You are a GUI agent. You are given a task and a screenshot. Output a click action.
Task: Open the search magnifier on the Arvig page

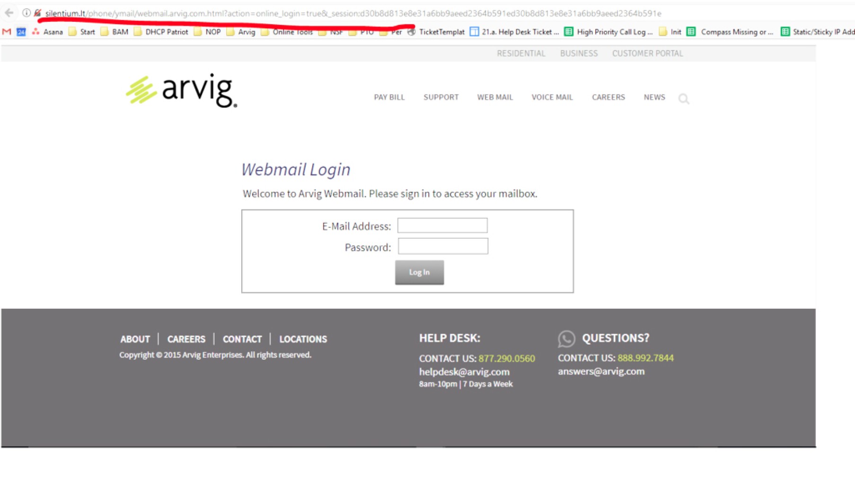point(684,99)
